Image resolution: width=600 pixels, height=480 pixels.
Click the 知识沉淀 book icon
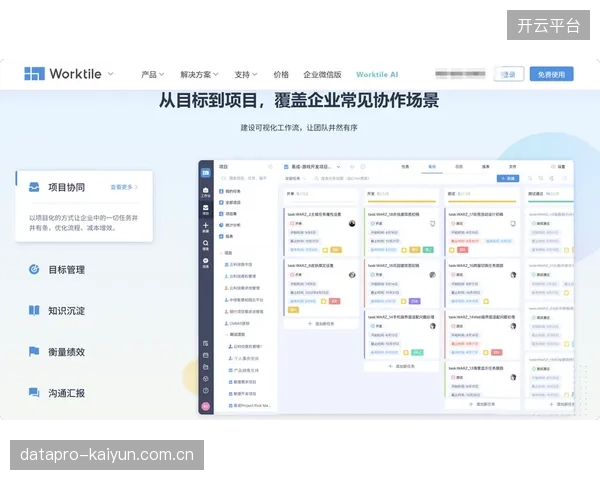34,310
